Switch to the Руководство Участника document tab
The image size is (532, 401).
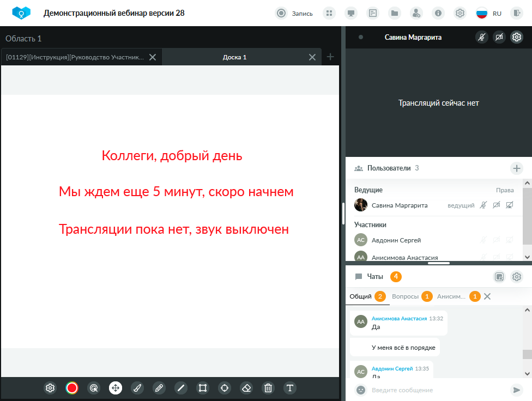coord(75,57)
